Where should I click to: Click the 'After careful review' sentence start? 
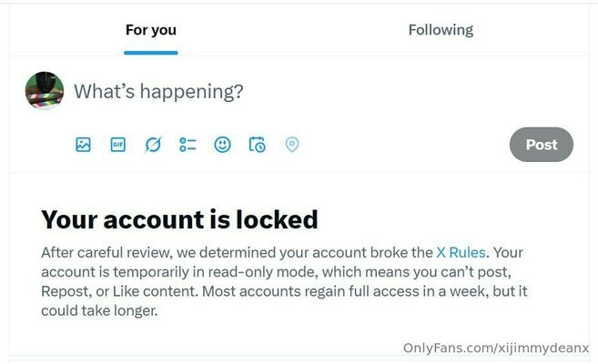click(106, 252)
